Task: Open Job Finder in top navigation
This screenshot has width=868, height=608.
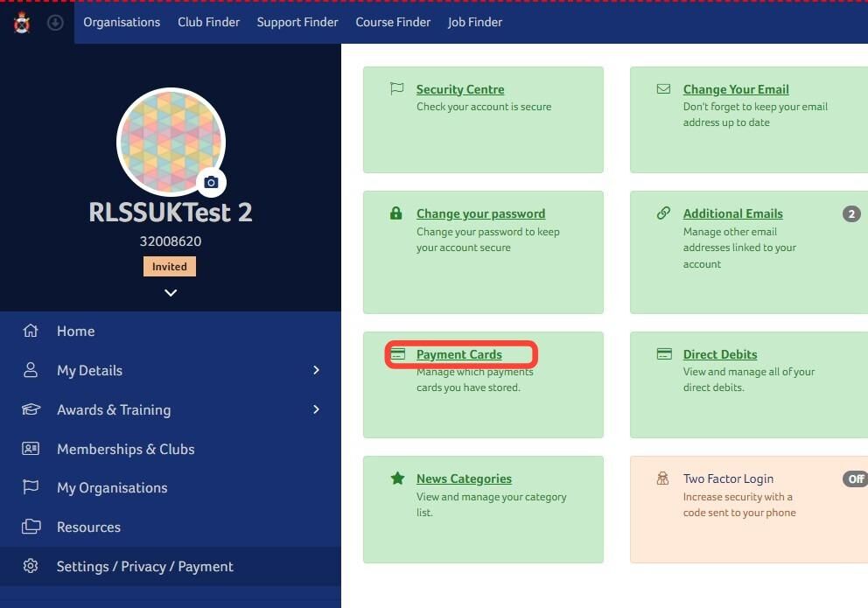Action: tap(475, 22)
